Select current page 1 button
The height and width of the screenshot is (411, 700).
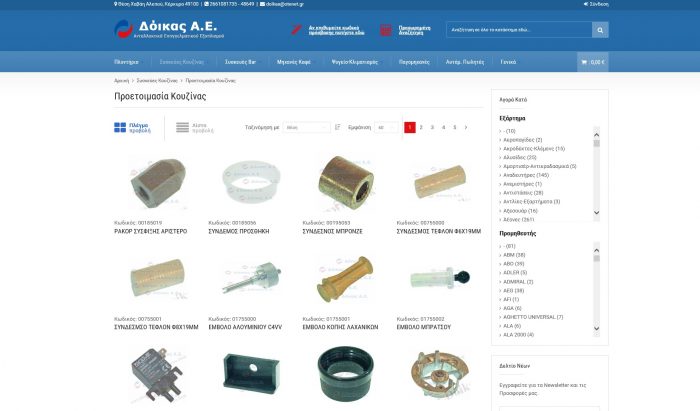point(410,127)
